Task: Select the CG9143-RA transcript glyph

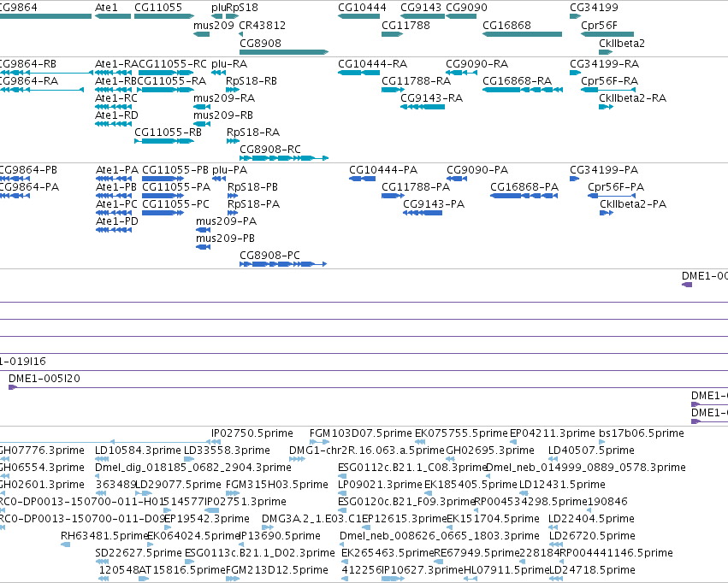Action: pos(423,107)
